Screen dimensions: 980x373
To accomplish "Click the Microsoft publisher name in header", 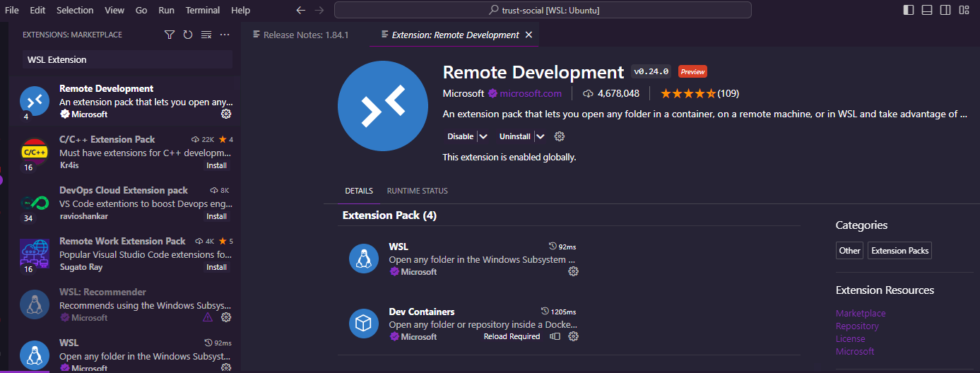I will point(464,93).
